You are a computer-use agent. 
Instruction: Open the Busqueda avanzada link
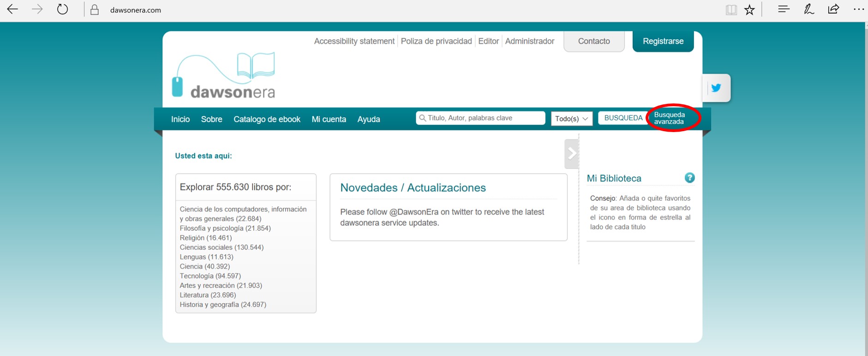pos(669,118)
